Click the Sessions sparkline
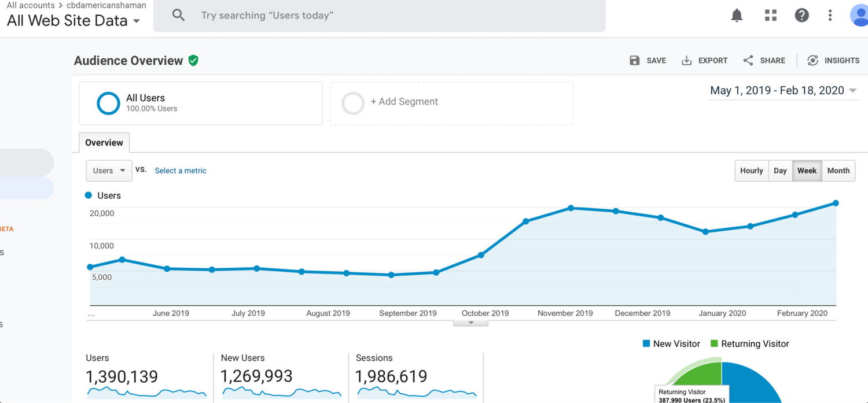The width and height of the screenshot is (868, 403). click(x=417, y=393)
